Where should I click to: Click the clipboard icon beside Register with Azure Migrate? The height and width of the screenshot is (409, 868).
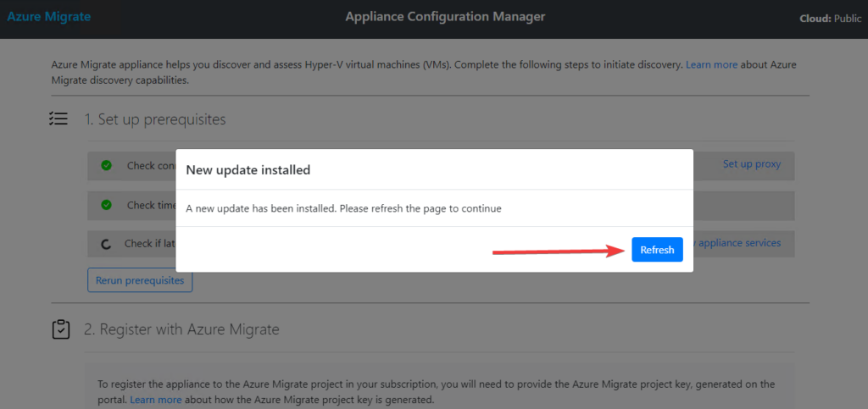[x=61, y=329]
